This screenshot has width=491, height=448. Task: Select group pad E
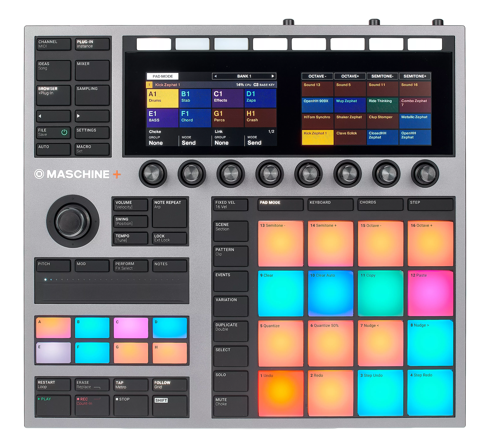pyautogui.click(x=53, y=353)
